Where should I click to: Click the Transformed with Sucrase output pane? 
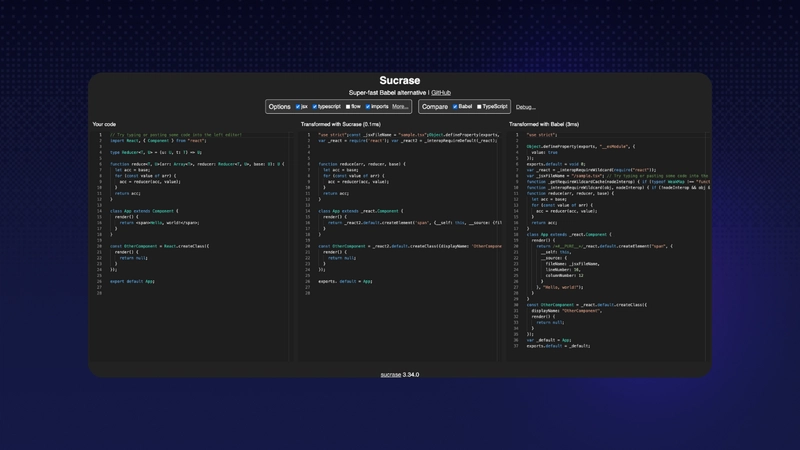coord(401,246)
